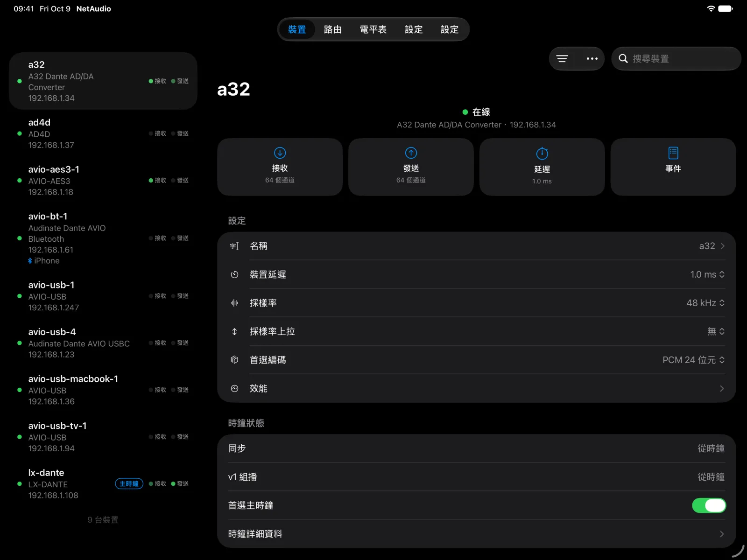The height and width of the screenshot is (560, 747).
Task: Click the 時鐘狀態 section header
Action: (x=246, y=423)
